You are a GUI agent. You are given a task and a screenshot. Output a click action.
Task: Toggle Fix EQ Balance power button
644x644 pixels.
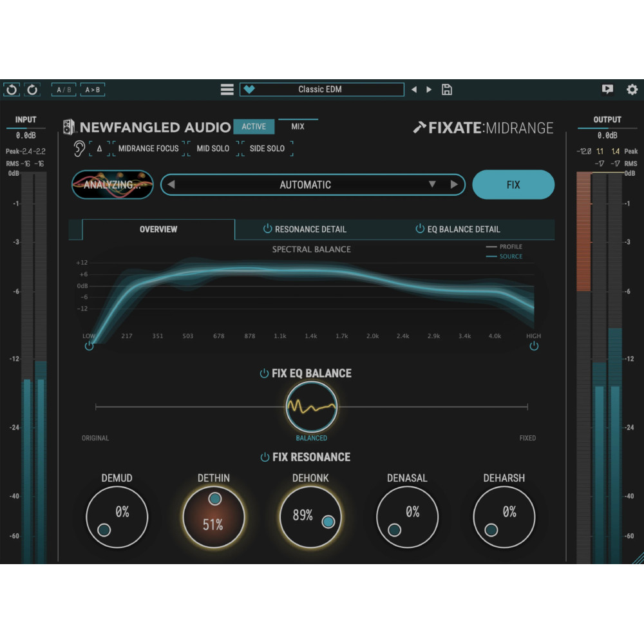coord(264,374)
